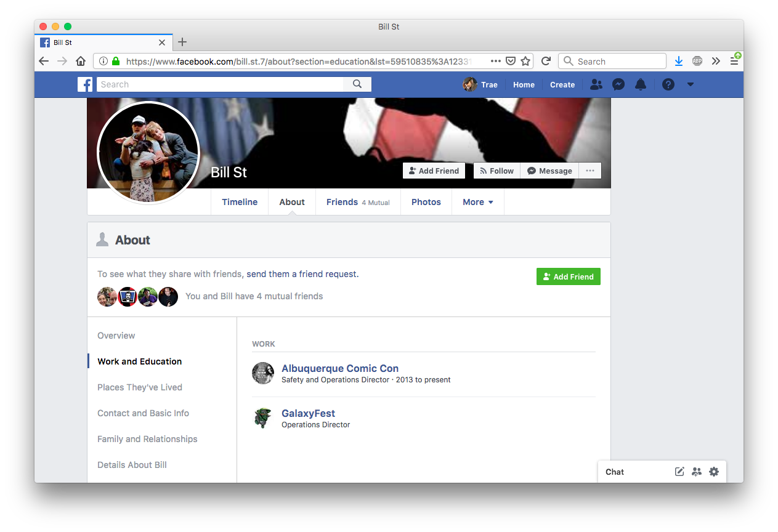
Task: Send a Message to Bill St
Action: coord(549,171)
